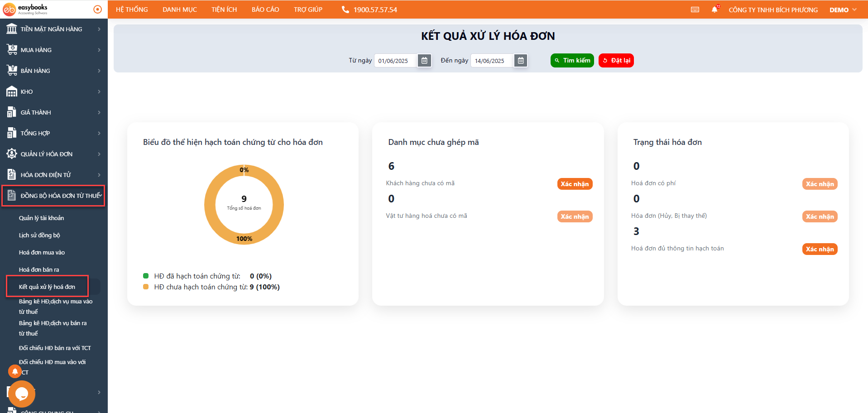Screen dimensions: 868x413
Task: Click the Tiền mặt ngân hàng bank icon
Action: pyautogui.click(x=12, y=29)
